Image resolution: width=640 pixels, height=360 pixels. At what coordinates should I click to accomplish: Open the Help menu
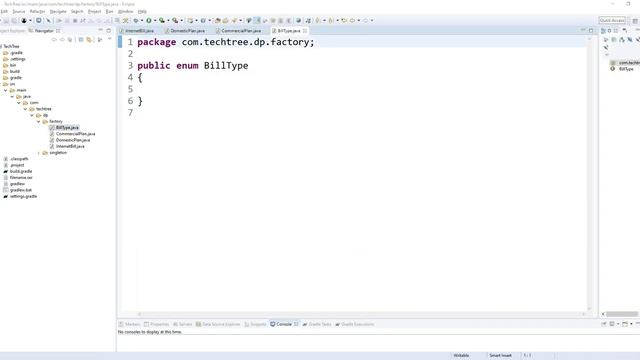[x=142, y=11]
